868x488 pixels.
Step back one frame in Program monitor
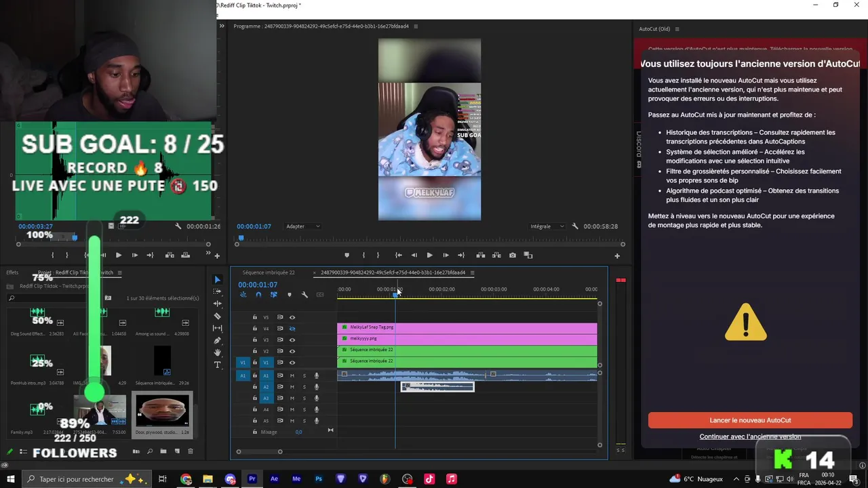(x=414, y=256)
